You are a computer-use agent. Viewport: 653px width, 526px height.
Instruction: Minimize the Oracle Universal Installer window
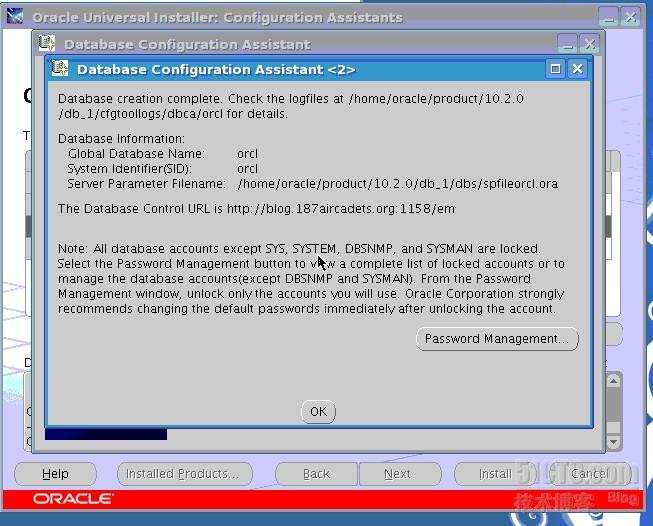(608, 17)
